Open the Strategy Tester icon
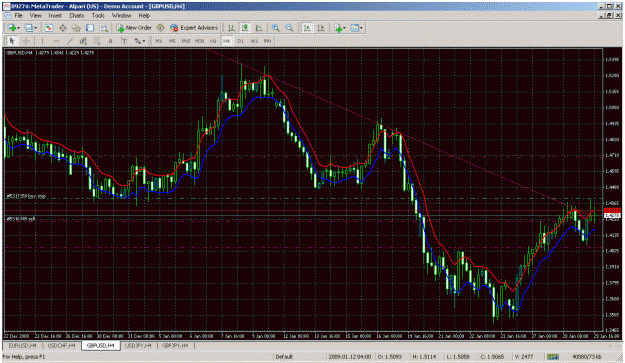Viewport: 625px width, 363px height. pyautogui.click(x=104, y=28)
